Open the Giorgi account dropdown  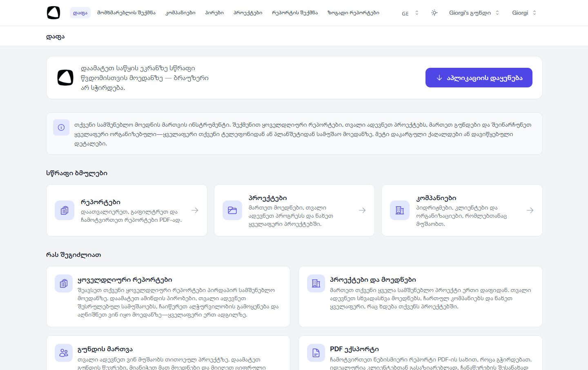[524, 13]
